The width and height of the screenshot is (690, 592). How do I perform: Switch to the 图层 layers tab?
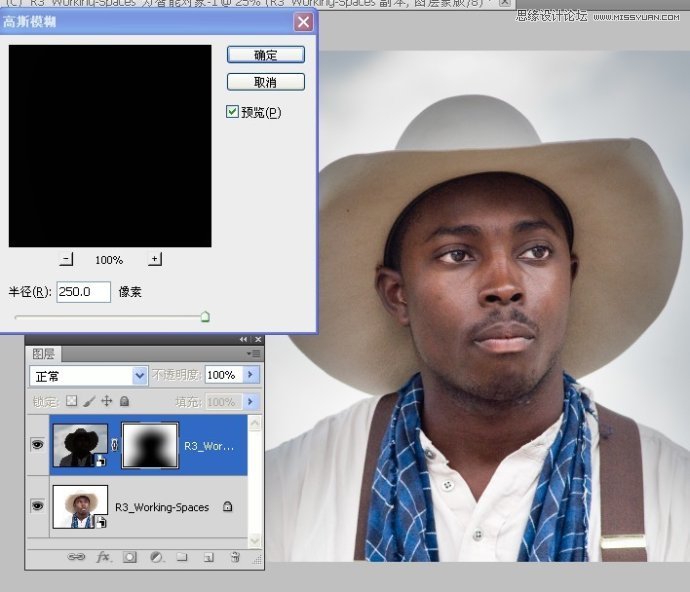[43, 353]
